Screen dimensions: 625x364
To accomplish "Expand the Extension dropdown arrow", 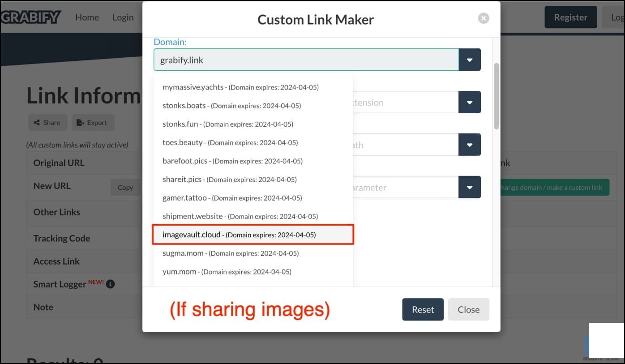I will [470, 103].
